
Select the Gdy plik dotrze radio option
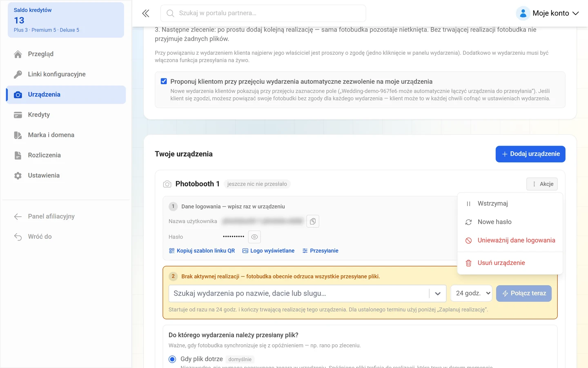pyautogui.click(x=172, y=359)
